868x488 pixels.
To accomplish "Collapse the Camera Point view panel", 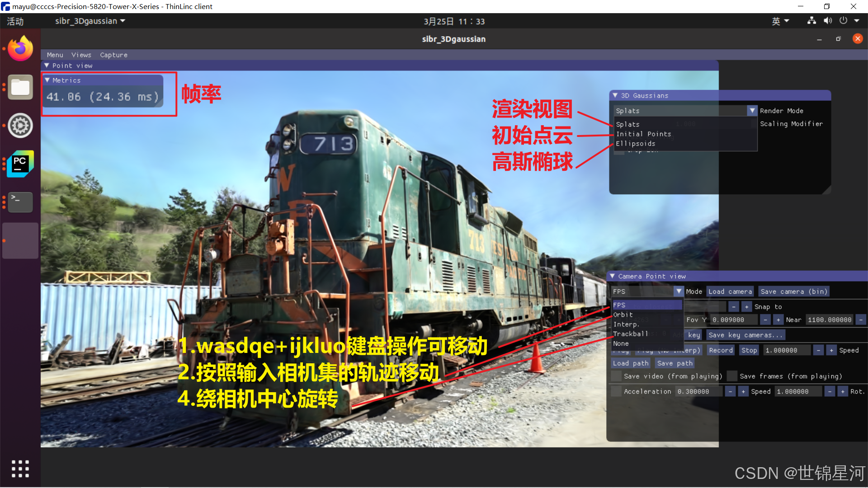I will (x=613, y=276).
